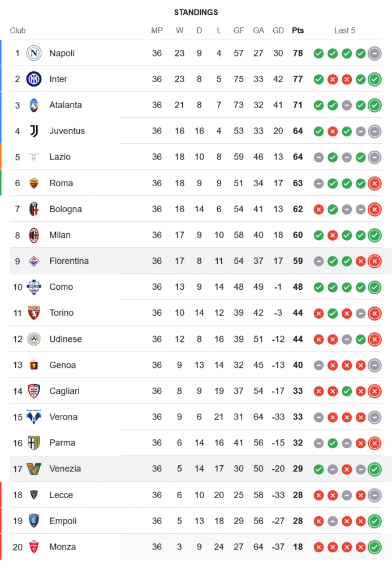Click the Napoli club crest icon

(35, 53)
